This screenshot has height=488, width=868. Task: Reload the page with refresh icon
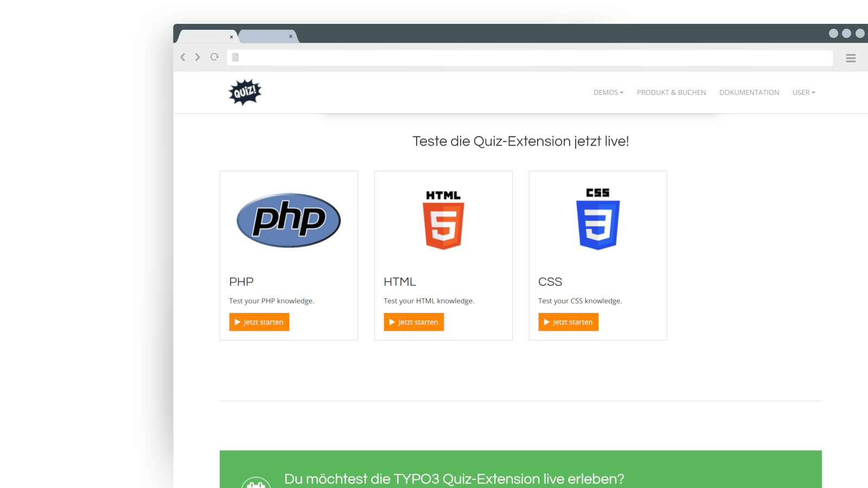(x=215, y=57)
